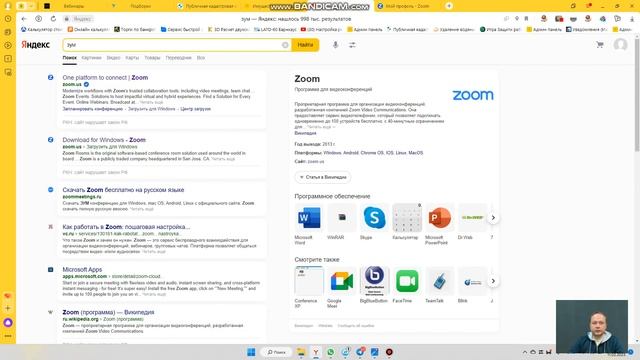This screenshot has width=640, height=360.
Task: Open WhatsApp in taskbar
Action: [331, 352]
